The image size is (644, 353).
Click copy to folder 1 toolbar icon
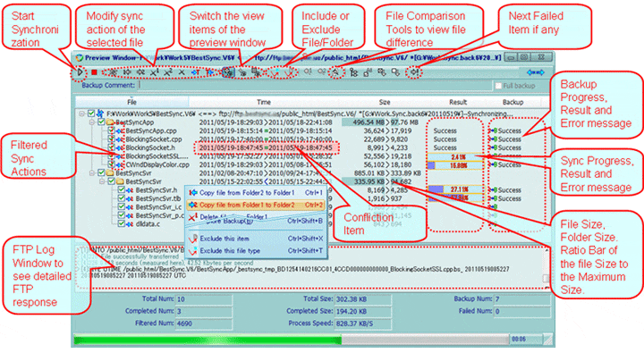pos(127,72)
